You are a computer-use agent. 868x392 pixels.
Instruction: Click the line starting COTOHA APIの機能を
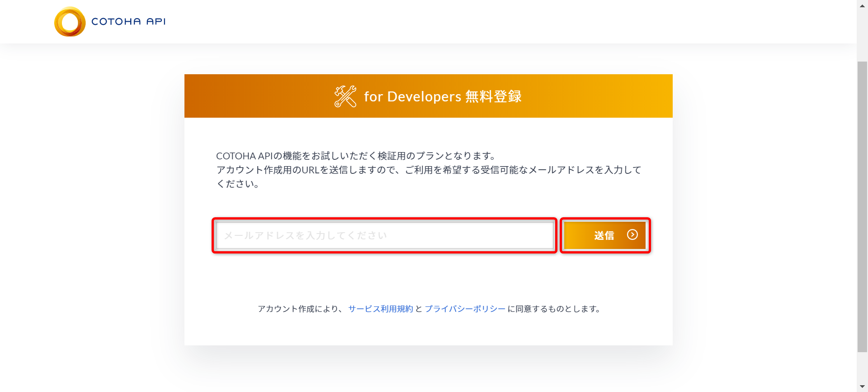(356, 156)
